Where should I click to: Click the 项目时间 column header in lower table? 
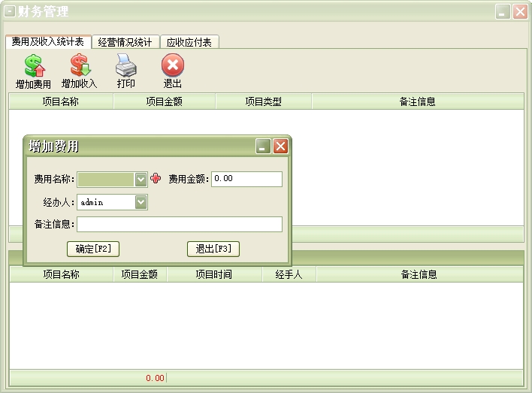point(213,274)
